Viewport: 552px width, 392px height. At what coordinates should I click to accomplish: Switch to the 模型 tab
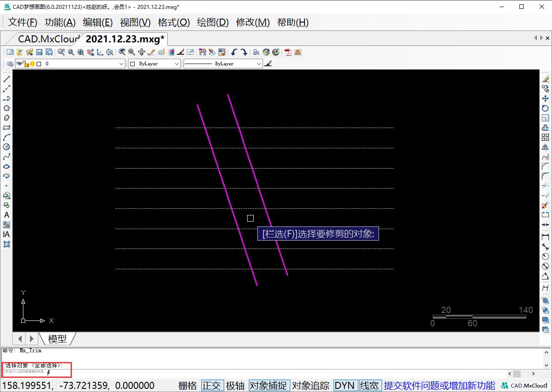tap(58, 339)
